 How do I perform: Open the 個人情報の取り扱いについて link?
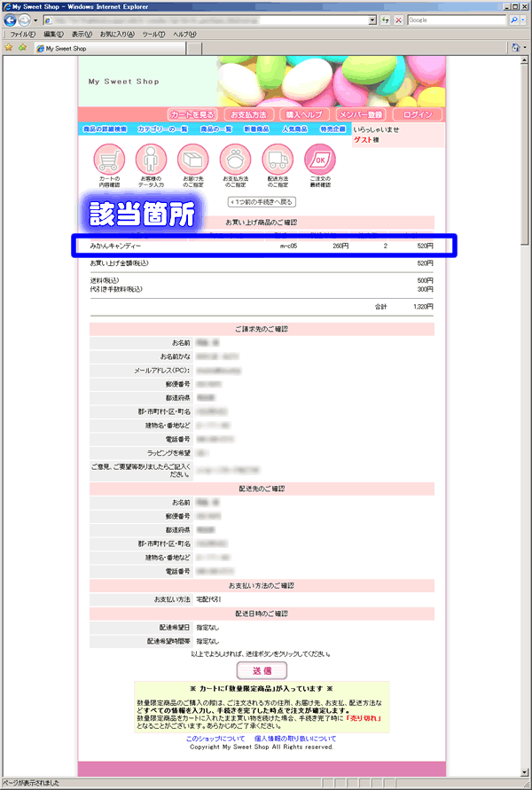[x=295, y=739]
